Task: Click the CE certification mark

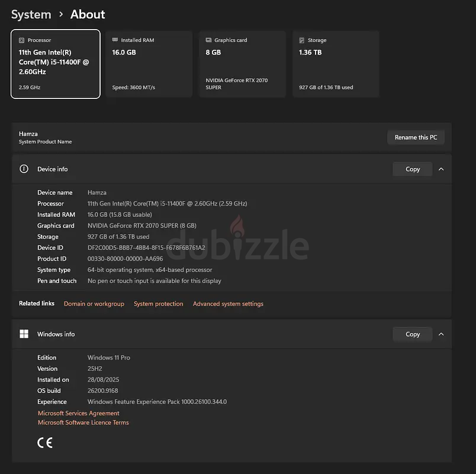Action: coord(45,443)
